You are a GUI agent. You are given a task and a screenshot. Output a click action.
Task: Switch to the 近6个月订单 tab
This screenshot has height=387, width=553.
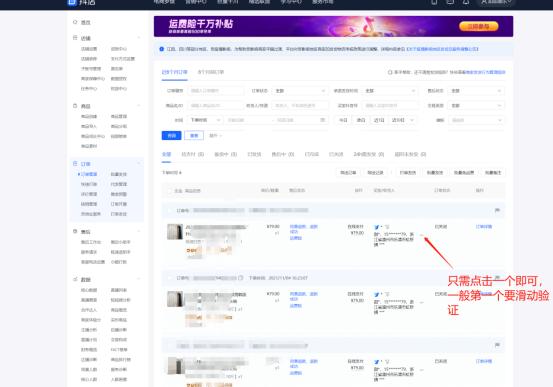click(x=175, y=72)
